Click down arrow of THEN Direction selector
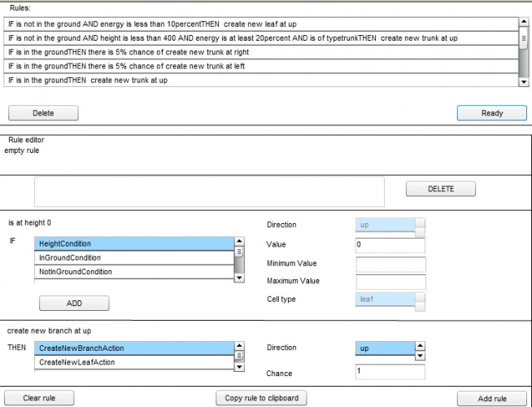This screenshot has width=532, height=407. pyautogui.click(x=420, y=356)
